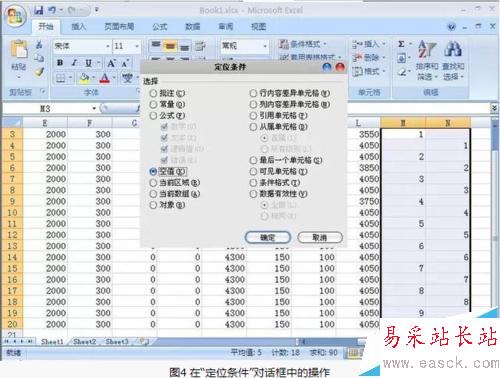This screenshot has width=500, height=378.
Task: Copy selection using the copy icon
Action: pyautogui.click(x=39, y=58)
